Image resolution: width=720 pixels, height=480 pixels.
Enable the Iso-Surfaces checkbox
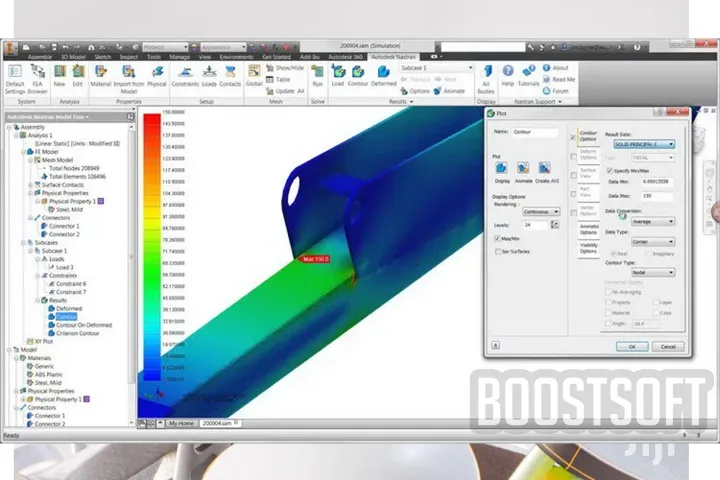coord(498,251)
